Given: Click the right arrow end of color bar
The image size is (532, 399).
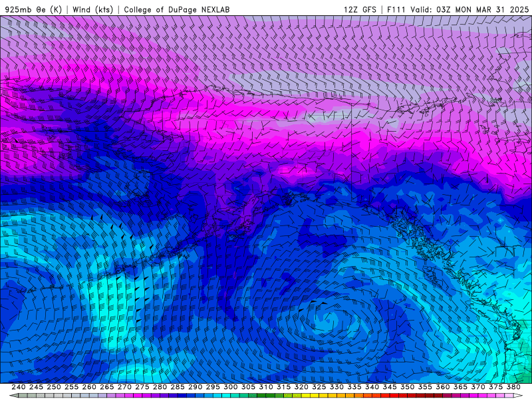Looking at the screenshot, I should coord(519,396).
